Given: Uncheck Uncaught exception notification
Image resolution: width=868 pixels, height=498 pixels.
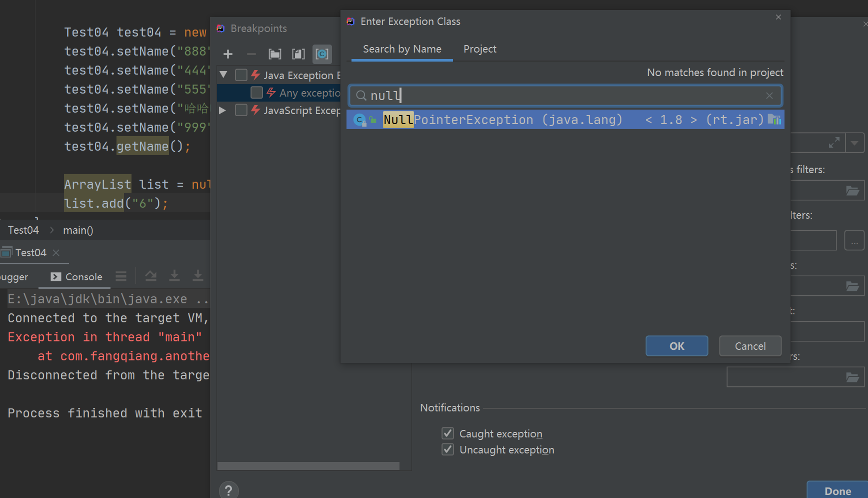Looking at the screenshot, I should (447, 449).
